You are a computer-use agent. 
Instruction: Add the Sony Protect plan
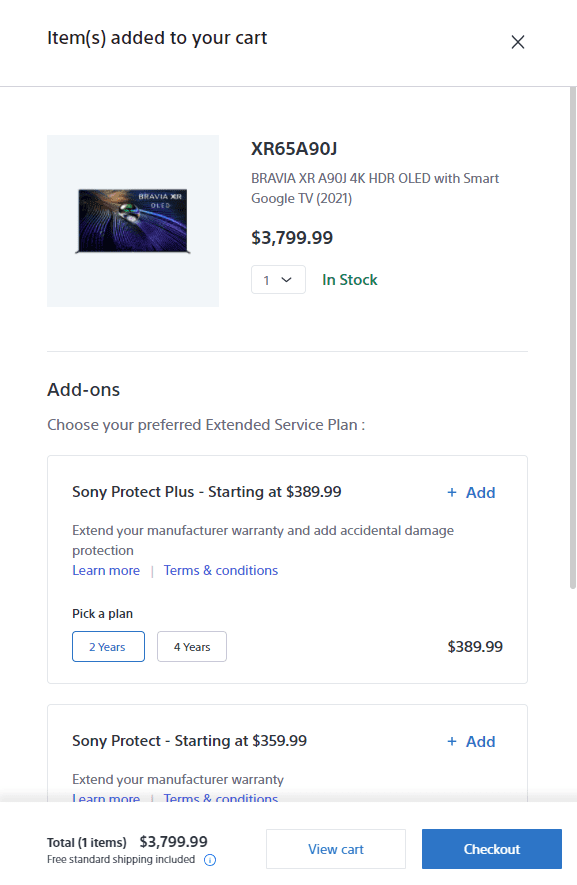tap(471, 742)
